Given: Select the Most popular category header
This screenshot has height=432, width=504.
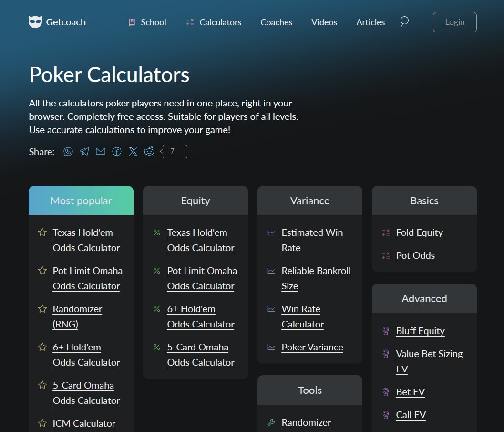Looking at the screenshot, I should pyautogui.click(x=81, y=200).
